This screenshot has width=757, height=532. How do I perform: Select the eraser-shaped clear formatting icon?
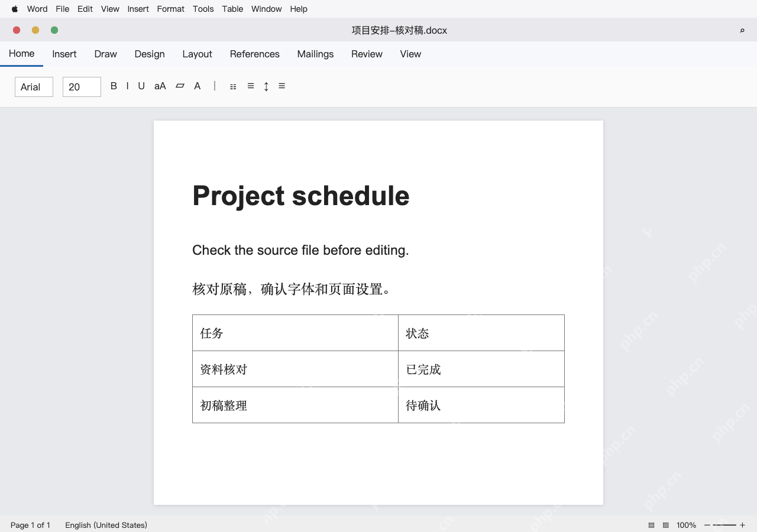click(180, 86)
